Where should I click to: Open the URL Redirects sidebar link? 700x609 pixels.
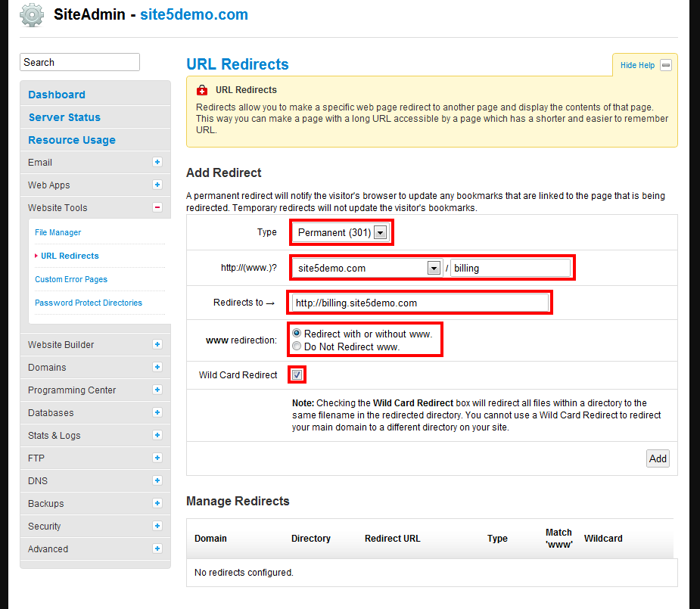70,256
